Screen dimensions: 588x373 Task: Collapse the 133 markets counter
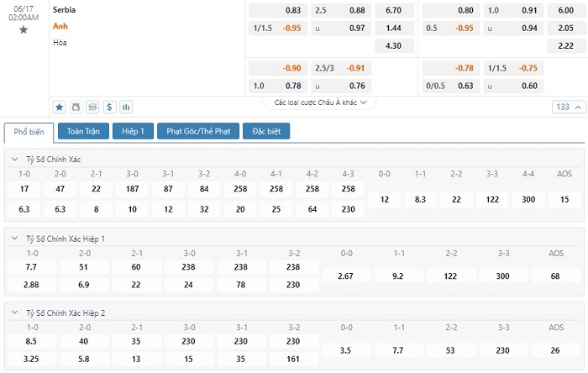click(x=567, y=107)
